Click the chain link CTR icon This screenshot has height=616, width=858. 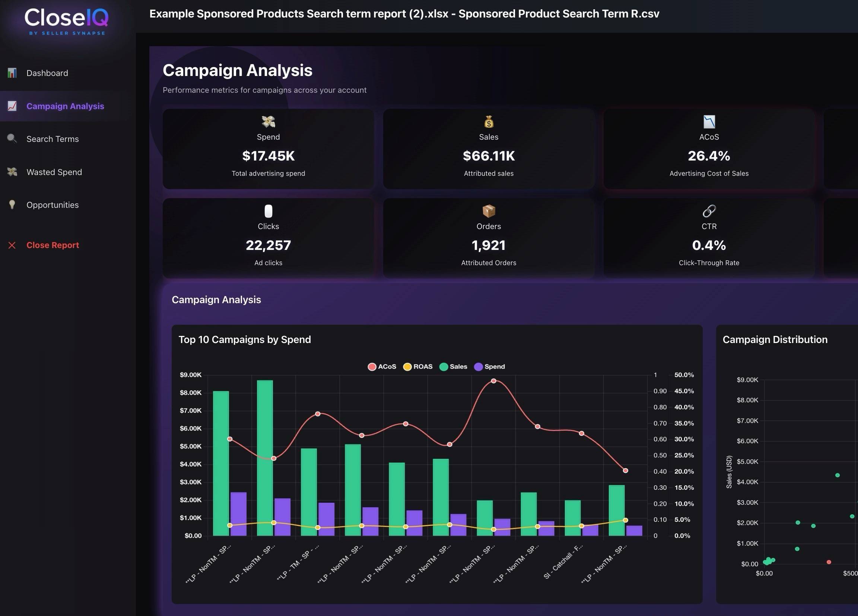[x=709, y=211]
